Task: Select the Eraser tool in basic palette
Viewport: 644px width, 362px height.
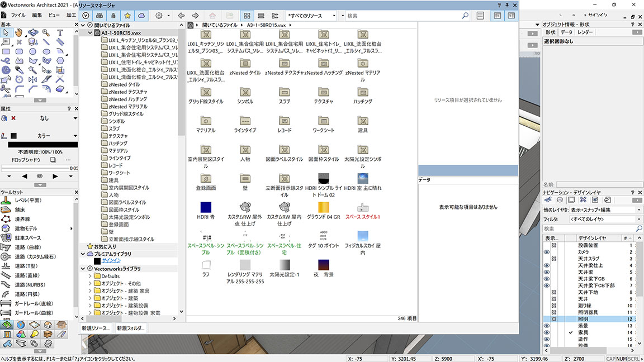Action: click(x=60, y=89)
